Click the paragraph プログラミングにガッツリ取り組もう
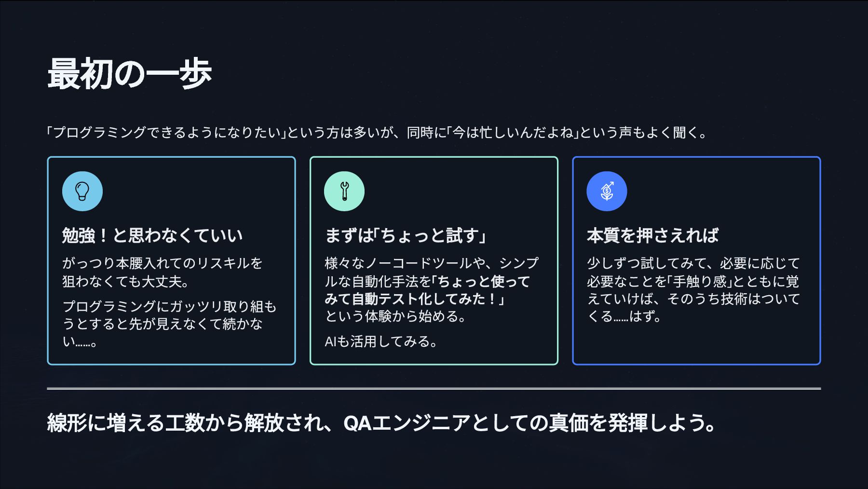Viewport: 868px width, 489px height. coord(169,323)
